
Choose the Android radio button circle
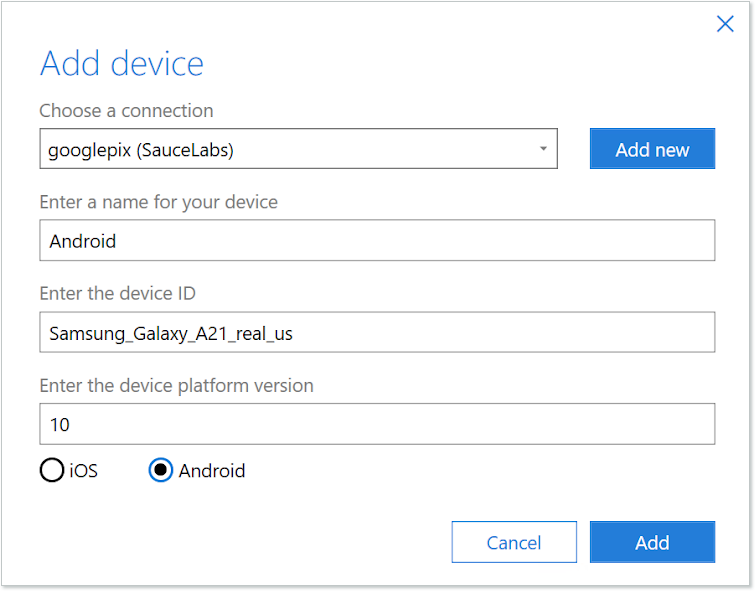point(160,470)
